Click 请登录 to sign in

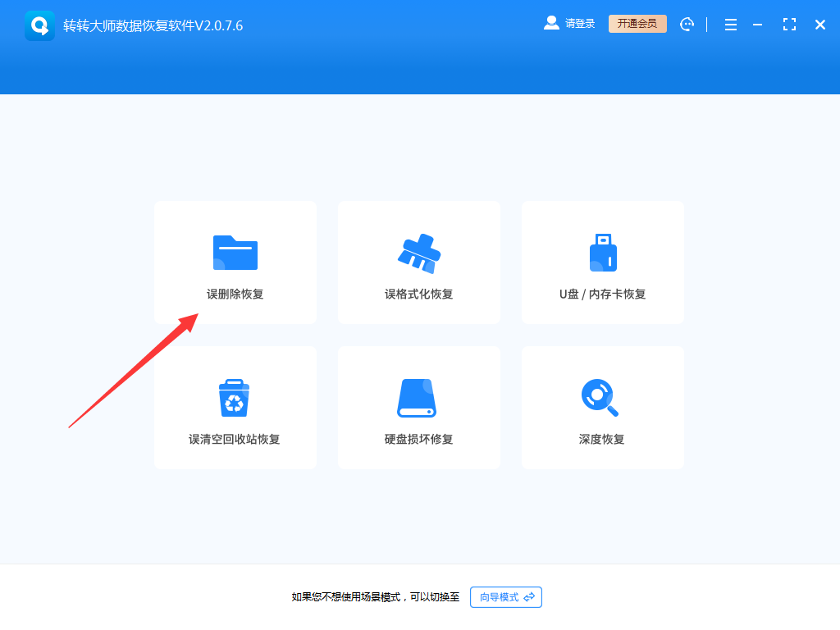click(x=579, y=23)
